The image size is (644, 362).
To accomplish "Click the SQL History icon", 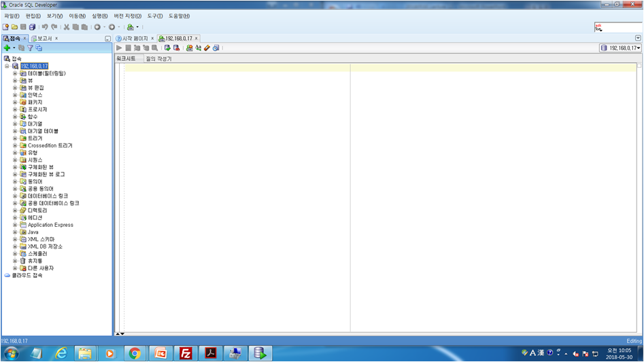I will [216, 48].
